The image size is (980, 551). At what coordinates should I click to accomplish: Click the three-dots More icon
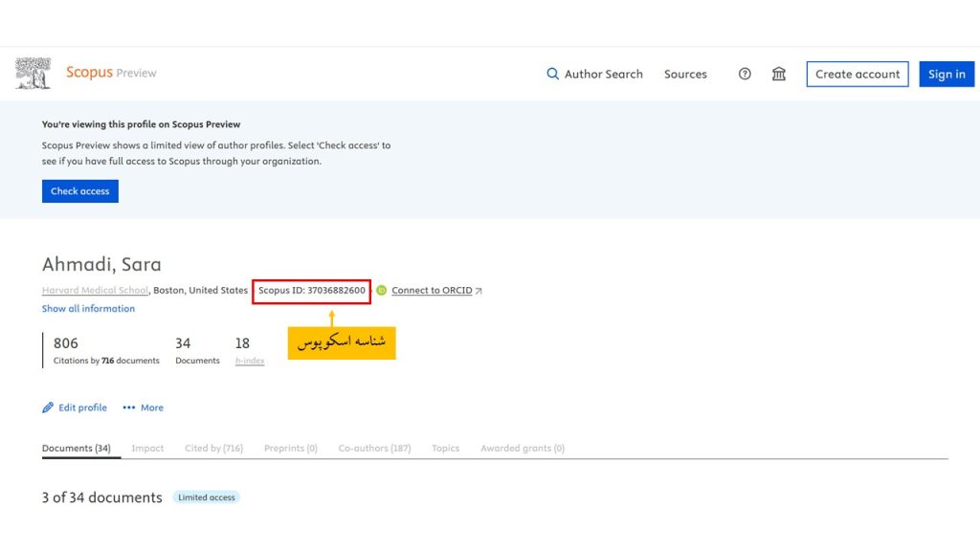click(129, 408)
